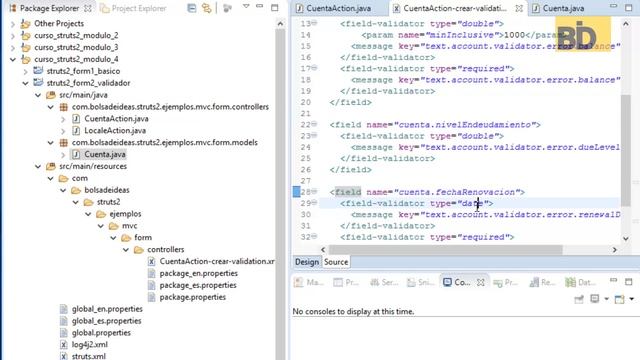Image resolution: width=640 pixels, height=360 pixels.
Task: Select global.properties file
Action: [101, 333]
